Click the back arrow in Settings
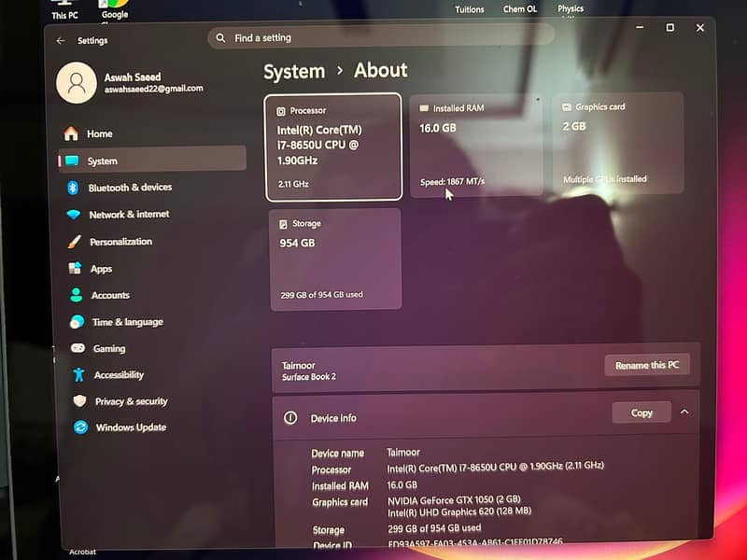 61,41
